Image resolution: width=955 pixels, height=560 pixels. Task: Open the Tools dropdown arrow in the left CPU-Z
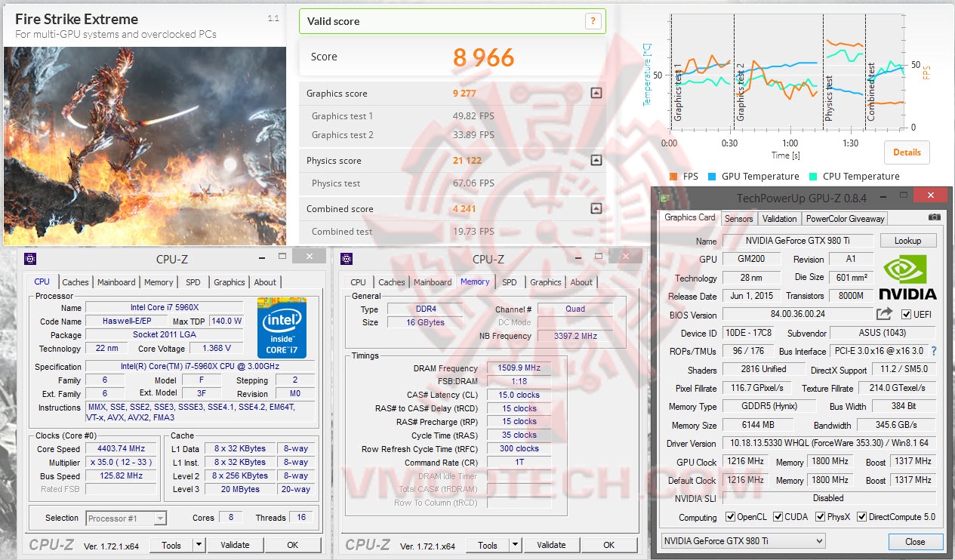coord(199,545)
